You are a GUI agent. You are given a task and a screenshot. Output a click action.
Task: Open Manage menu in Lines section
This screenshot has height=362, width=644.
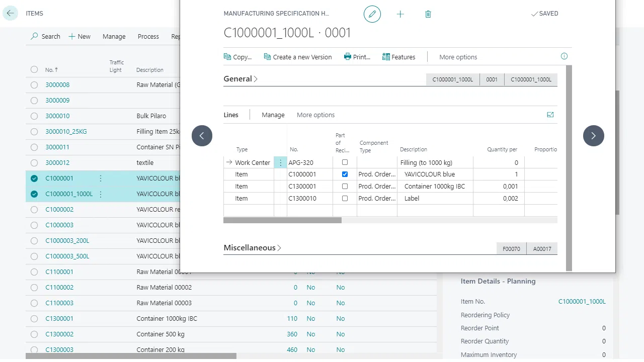(x=273, y=115)
